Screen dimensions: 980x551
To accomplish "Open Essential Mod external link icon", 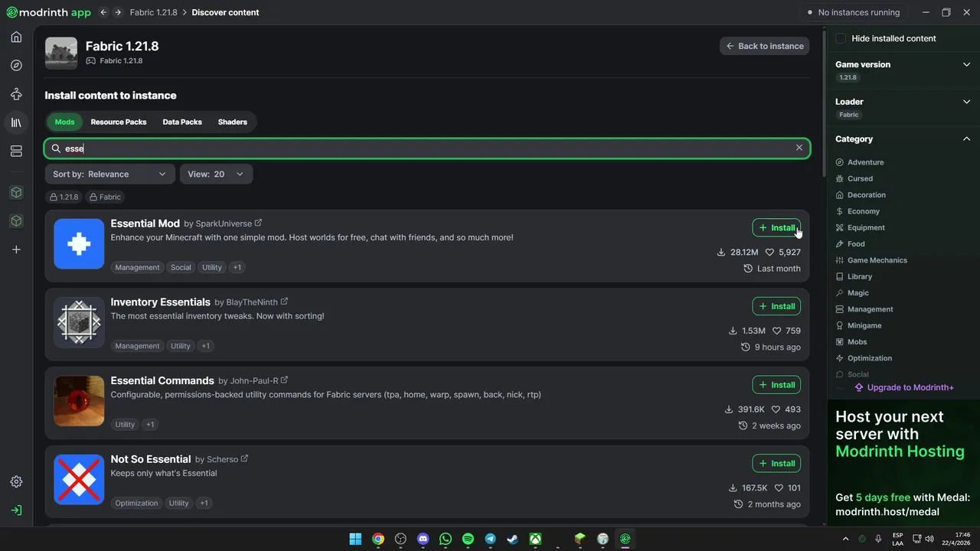I will coord(258,223).
